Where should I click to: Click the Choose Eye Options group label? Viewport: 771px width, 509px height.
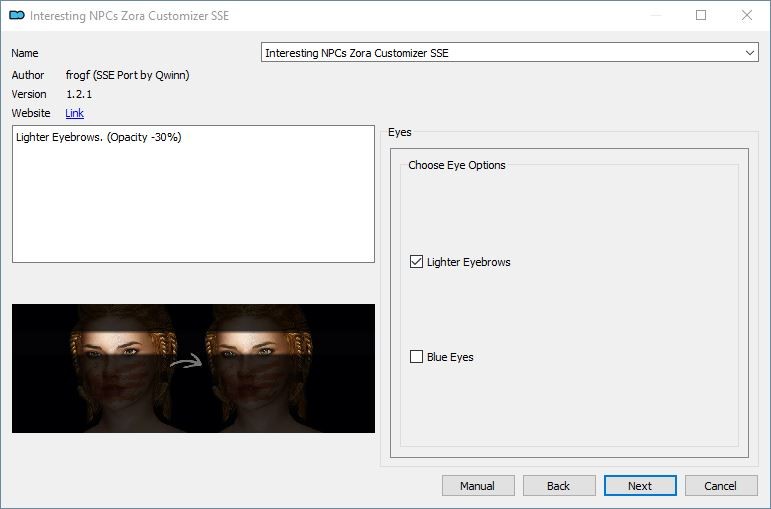(x=456, y=165)
